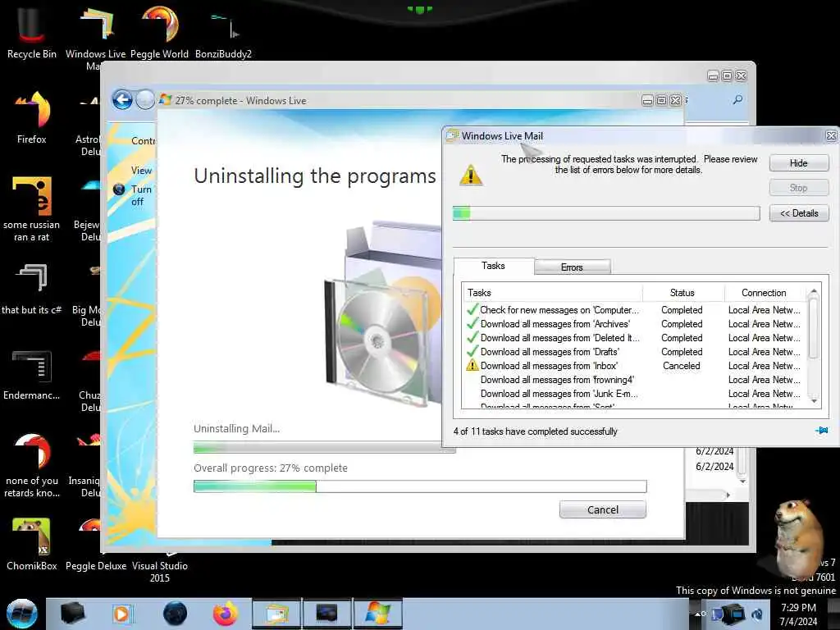This screenshot has width=840, height=630.
Task: Select 'Check for new messages on Computer' row
Action: (634, 309)
